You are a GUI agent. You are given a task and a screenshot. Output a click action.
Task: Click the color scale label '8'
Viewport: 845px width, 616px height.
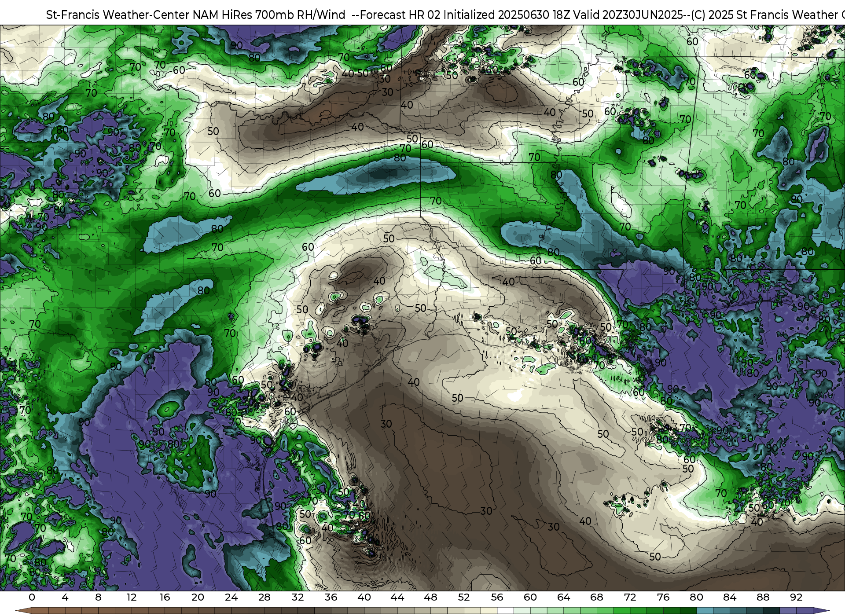[x=98, y=597]
